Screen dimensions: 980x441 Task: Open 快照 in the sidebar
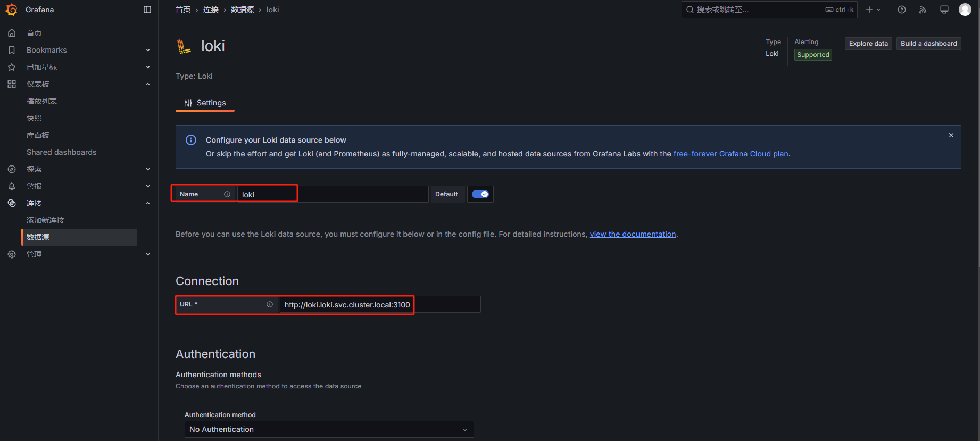[x=34, y=118]
